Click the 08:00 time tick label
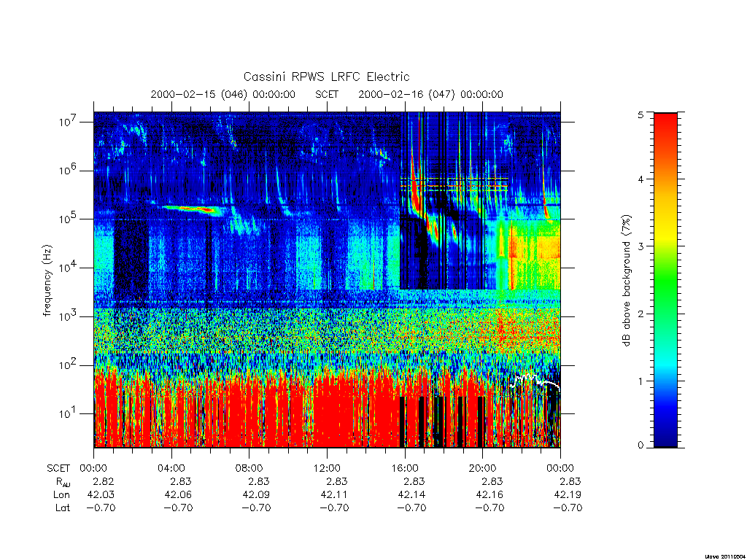 click(249, 468)
